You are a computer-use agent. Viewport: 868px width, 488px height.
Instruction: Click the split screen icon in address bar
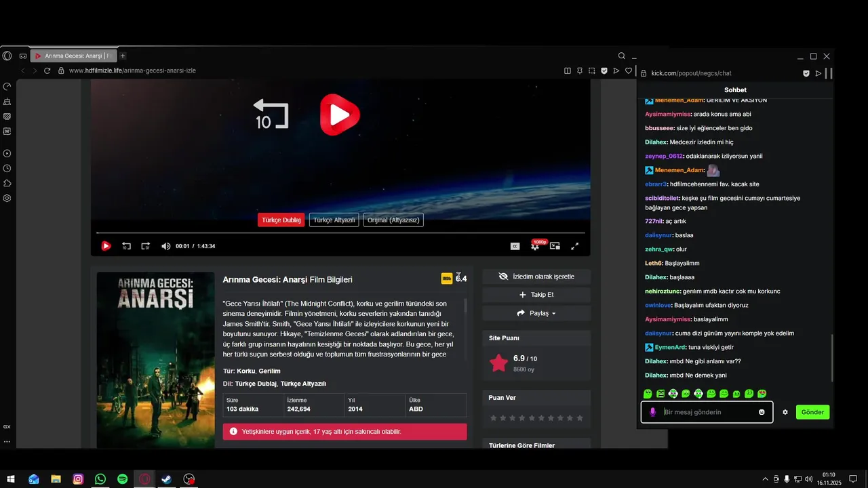tap(568, 70)
